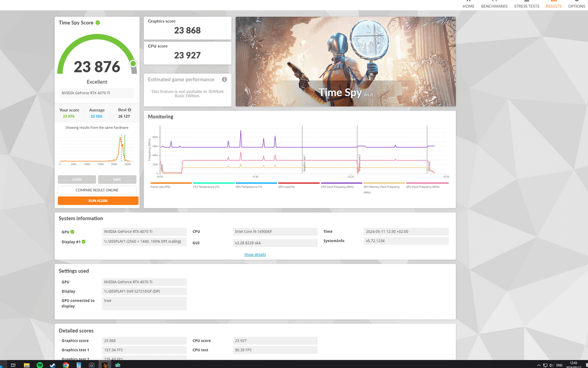
Task: Click the orange RUN AGAIN button
Action: click(98, 201)
